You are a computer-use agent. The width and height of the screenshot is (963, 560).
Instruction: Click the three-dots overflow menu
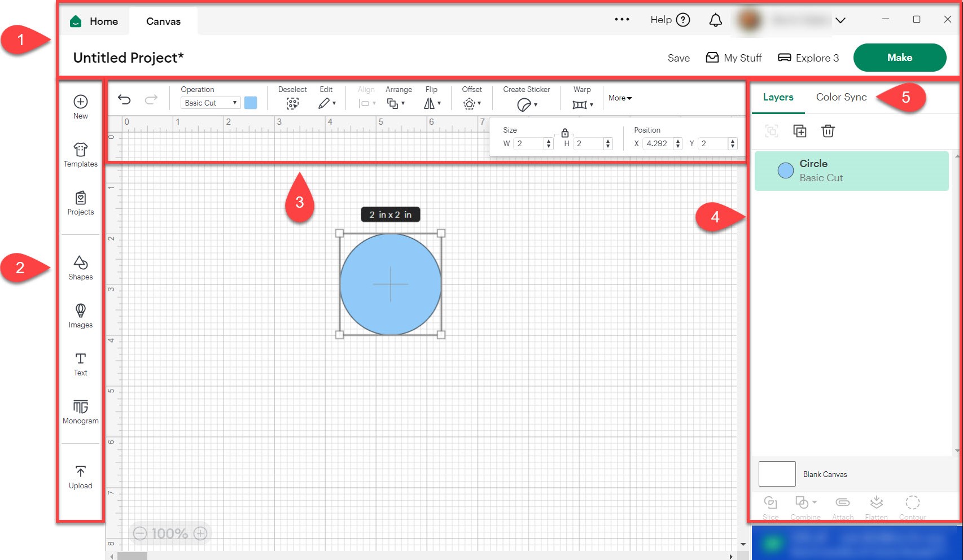pos(622,19)
